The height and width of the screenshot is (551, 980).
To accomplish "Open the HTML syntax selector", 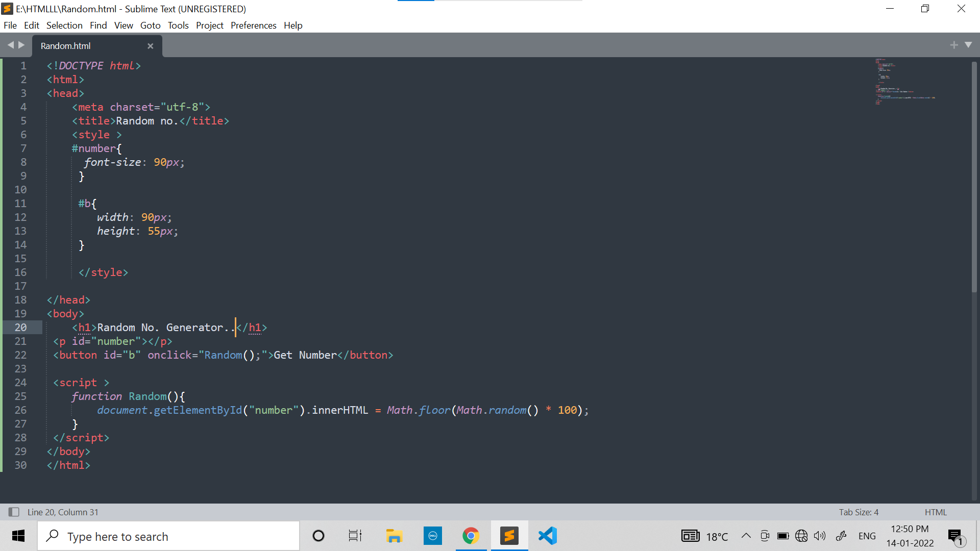I will [935, 512].
